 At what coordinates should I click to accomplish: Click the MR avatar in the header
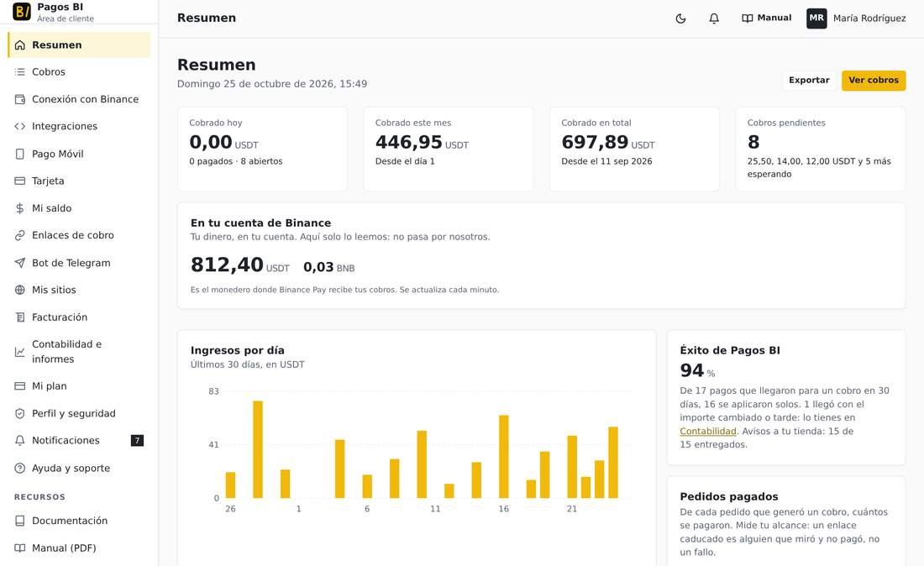point(816,18)
